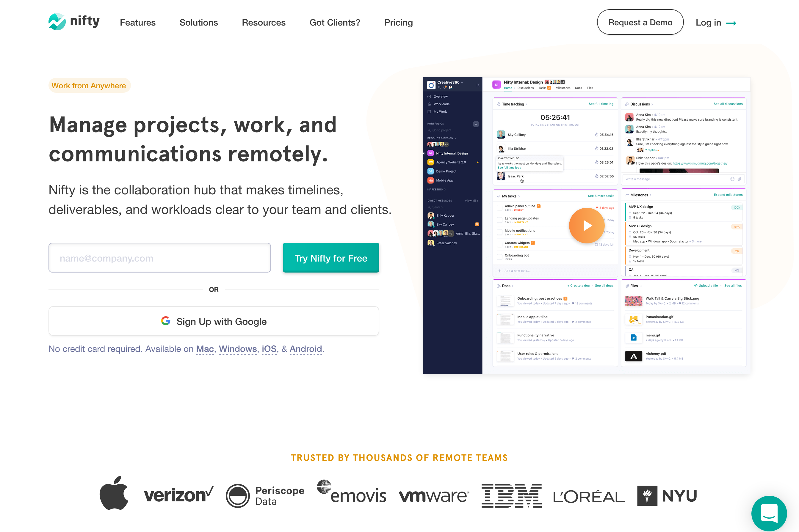799x532 pixels.
Task: Switch to the project Tasks tab
Action: [x=545, y=88]
